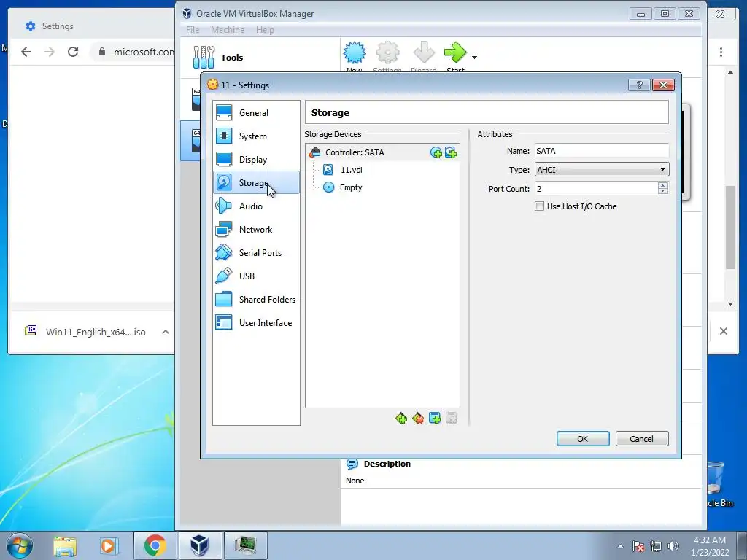Open the Serial Ports settings category

256,253
